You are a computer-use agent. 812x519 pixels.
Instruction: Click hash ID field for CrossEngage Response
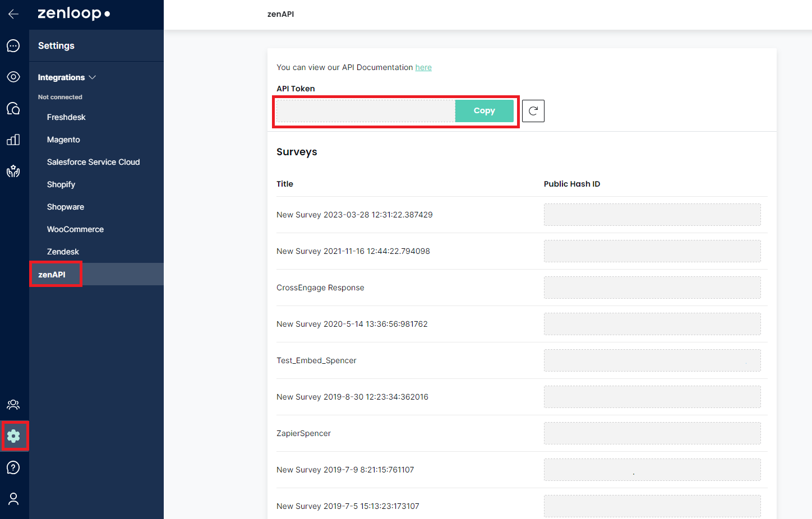coord(652,288)
